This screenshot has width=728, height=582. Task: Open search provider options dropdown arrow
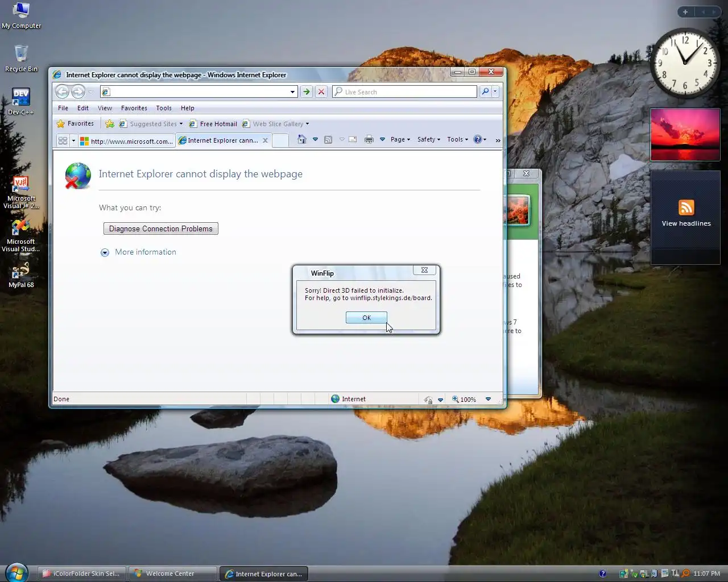point(495,92)
